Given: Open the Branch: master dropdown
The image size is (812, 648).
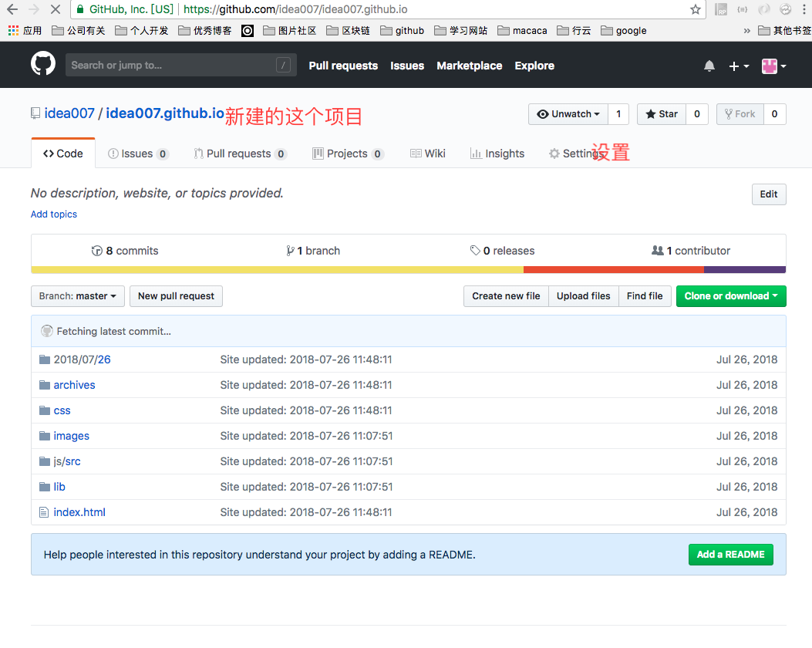Looking at the screenshot, I should 78,296.
